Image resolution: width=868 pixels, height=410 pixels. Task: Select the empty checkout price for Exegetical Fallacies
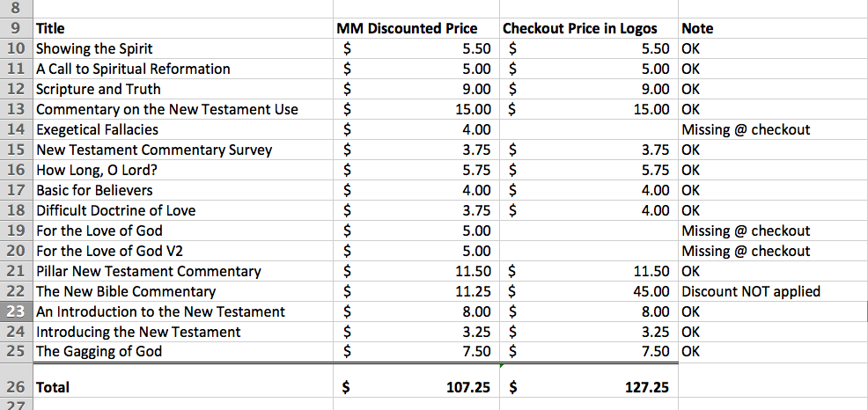(x=589, y=129)
